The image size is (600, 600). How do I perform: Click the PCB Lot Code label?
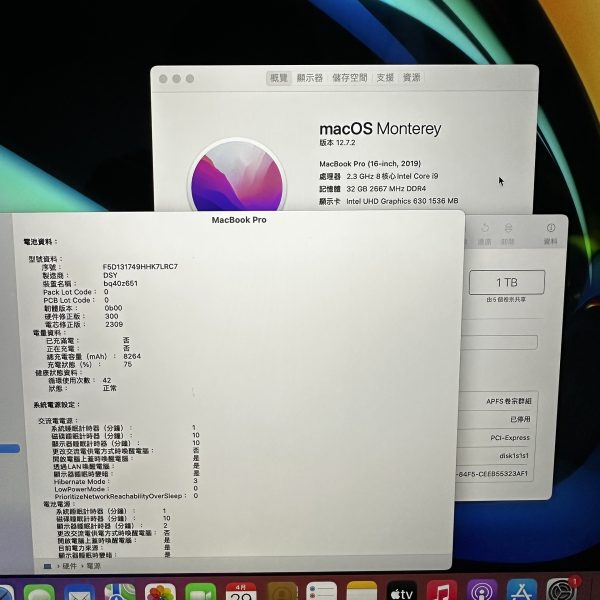click(69, 300)
